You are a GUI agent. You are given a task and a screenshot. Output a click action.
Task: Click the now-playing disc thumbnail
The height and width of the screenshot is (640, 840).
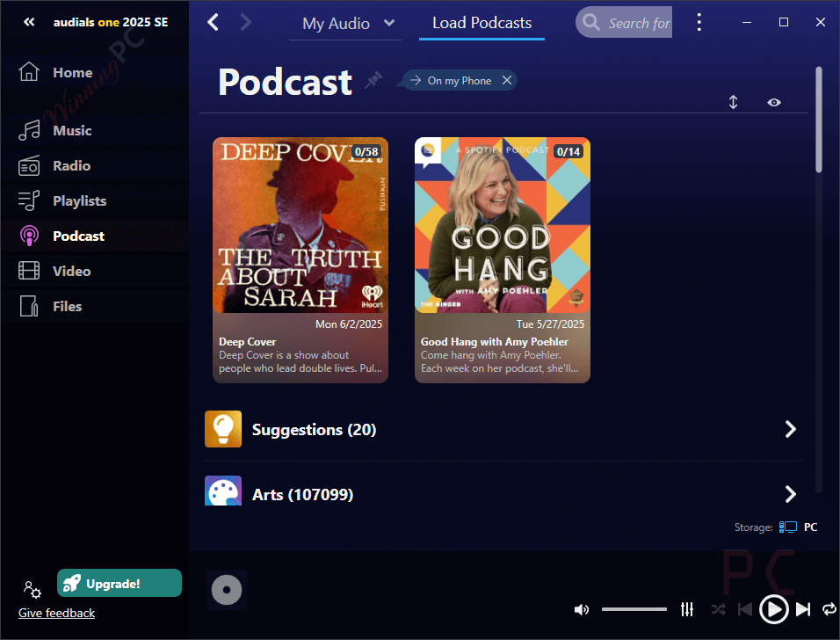(227, 590)
